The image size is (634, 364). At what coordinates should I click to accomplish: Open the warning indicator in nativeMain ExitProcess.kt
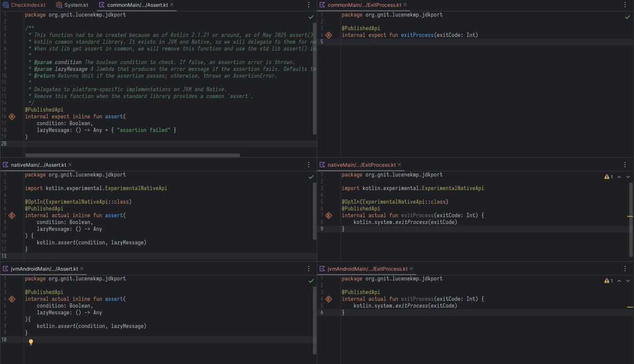608,177
